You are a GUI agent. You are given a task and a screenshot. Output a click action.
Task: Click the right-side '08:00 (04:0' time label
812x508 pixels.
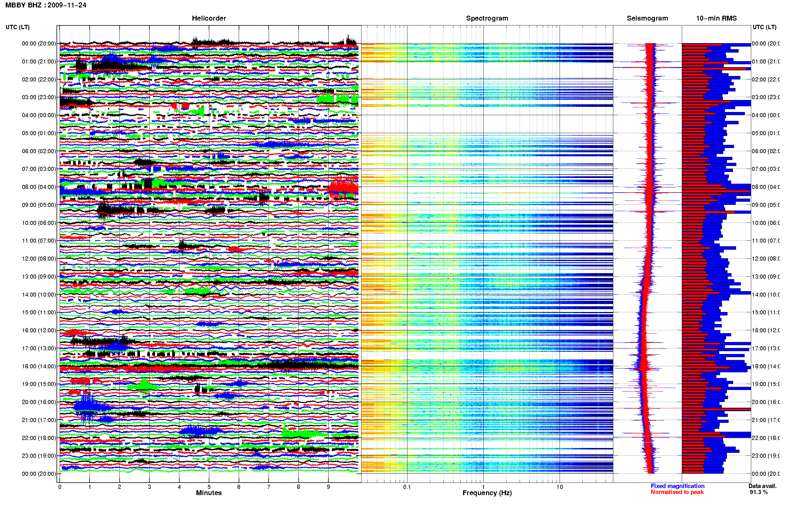766,187
